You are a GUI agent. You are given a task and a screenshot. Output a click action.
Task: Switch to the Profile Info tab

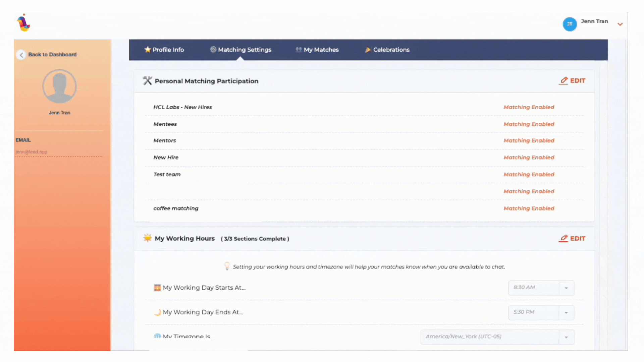click(x=168, y=50)
